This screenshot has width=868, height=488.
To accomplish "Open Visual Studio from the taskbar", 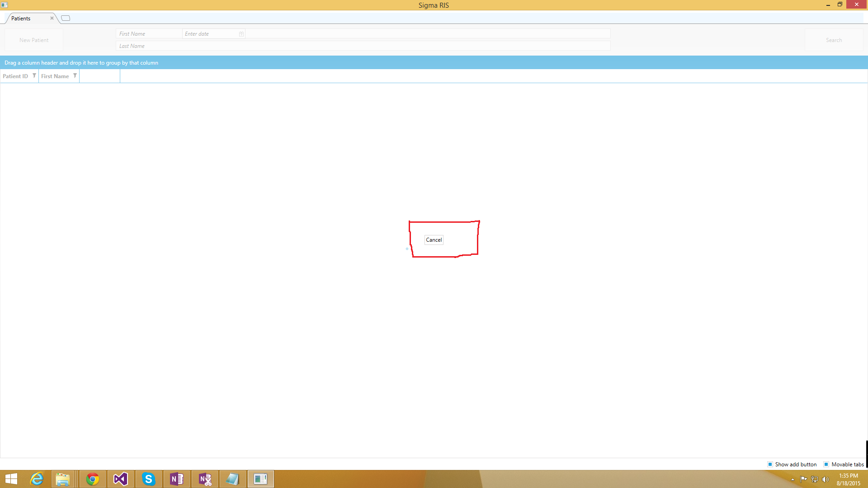I will point(121,479).
